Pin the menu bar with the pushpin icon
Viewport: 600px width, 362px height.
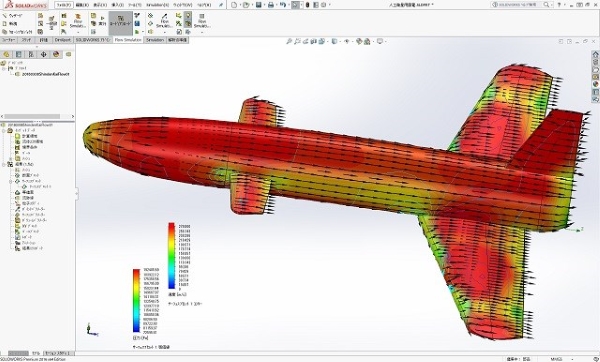pos(221,5)
